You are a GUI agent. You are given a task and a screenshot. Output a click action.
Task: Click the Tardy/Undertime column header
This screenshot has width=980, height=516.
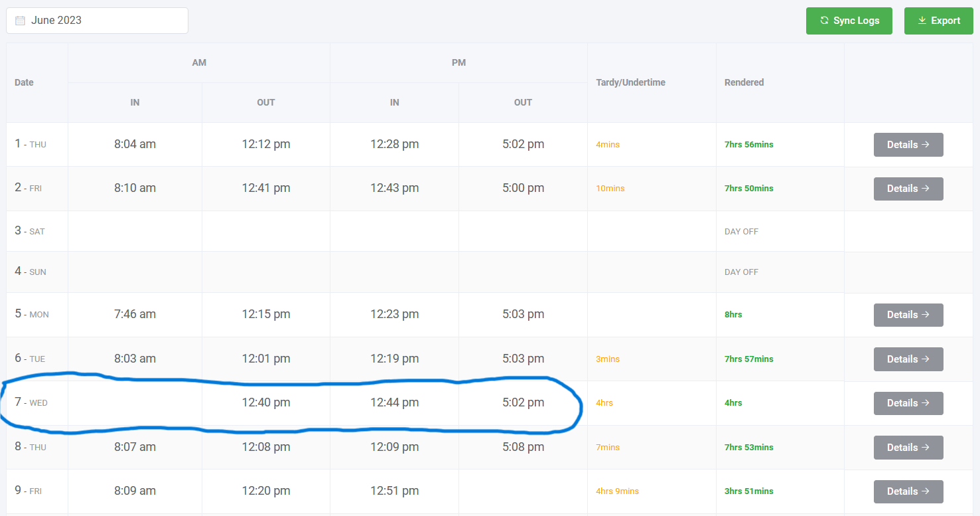630,82
